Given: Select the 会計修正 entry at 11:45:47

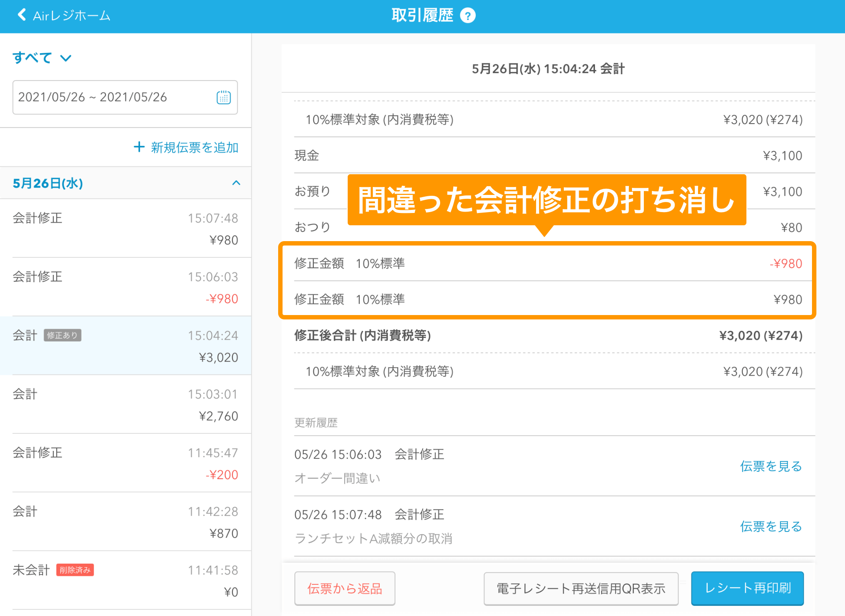Looking at the screenshot, I should (125, 463).
